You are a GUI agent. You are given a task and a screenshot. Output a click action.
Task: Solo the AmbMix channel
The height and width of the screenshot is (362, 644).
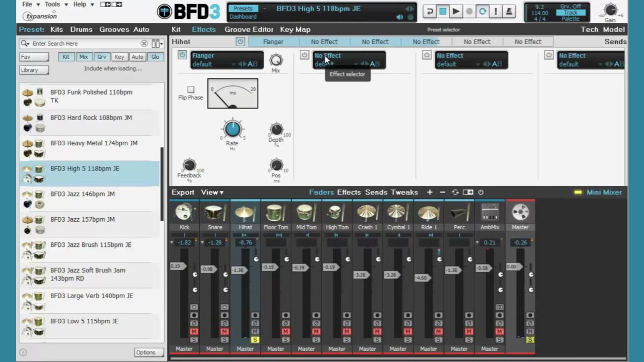(x=500, y=340)
